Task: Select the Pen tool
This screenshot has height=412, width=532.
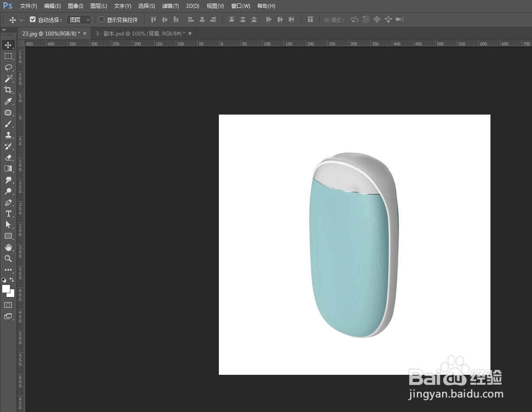Action: tap(8, 202)
